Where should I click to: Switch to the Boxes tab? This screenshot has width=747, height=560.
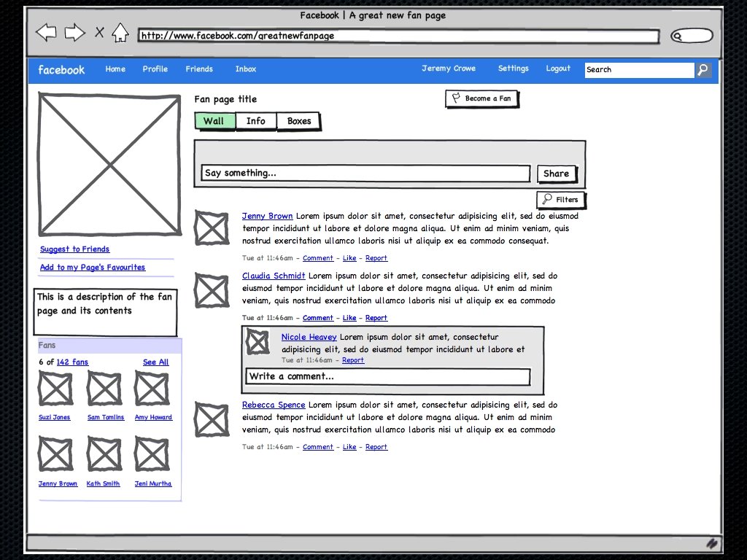[x=298, y=121]
